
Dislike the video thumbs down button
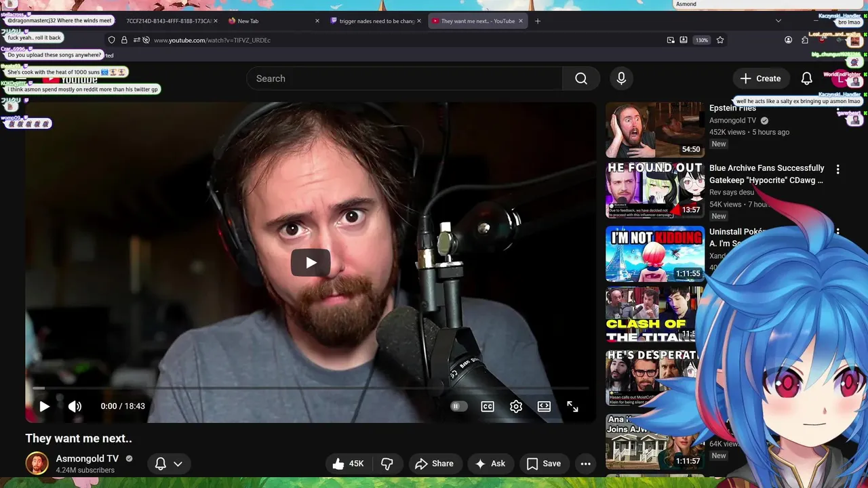pos(387,464)
